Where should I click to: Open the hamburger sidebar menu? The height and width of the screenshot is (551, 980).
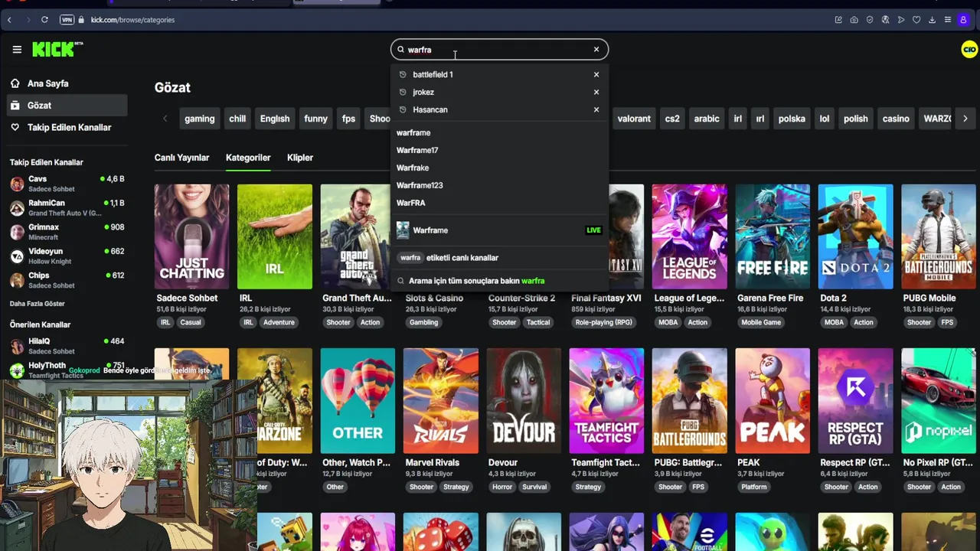17,50
